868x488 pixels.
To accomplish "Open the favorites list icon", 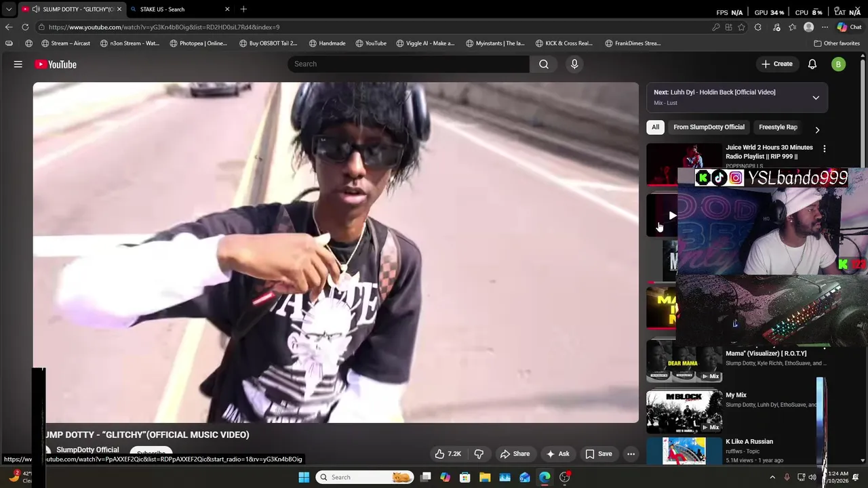I will tap(792, 27).
